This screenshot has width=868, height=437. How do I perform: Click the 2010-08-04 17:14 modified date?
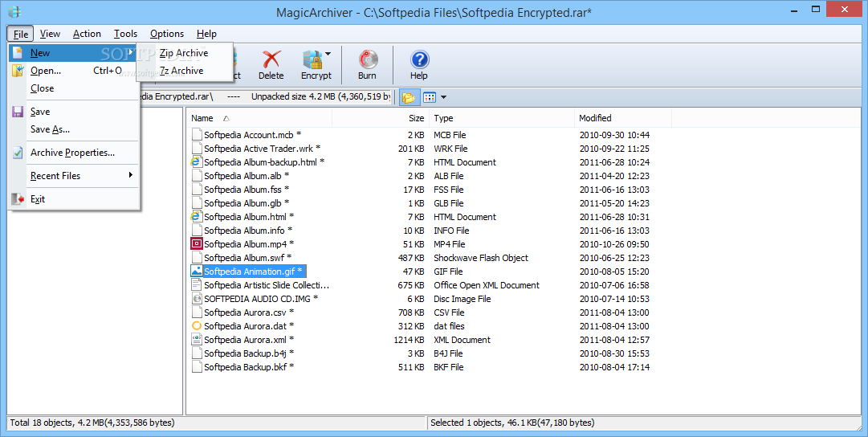pos(614,366)
